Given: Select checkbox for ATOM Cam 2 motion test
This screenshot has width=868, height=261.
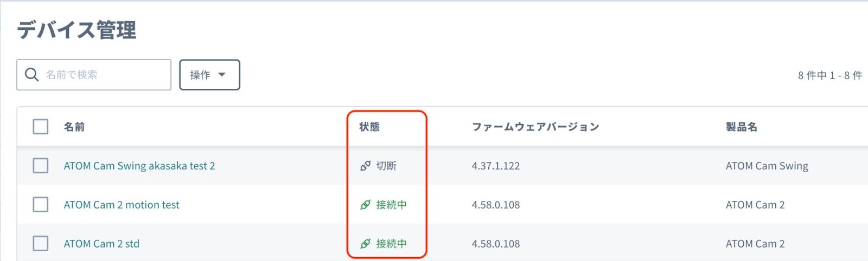Looking at the screenshot, I should [41, 205].
